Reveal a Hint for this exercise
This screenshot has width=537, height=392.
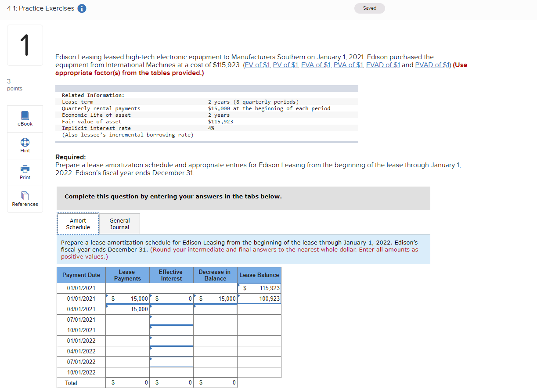pyautogui.click(x=25, y=145)
